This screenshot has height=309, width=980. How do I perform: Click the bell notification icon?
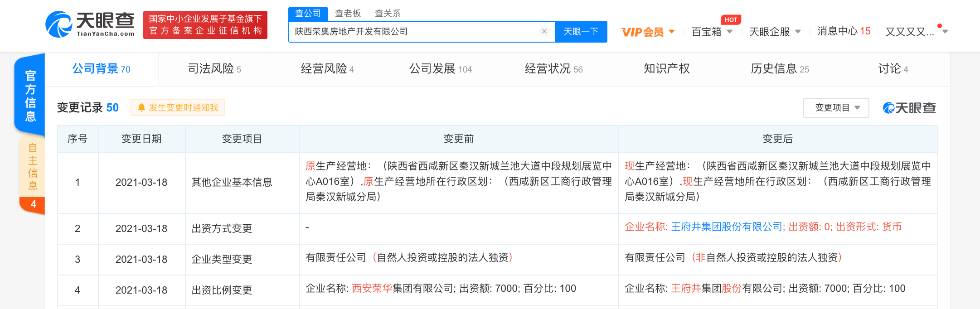141,107
